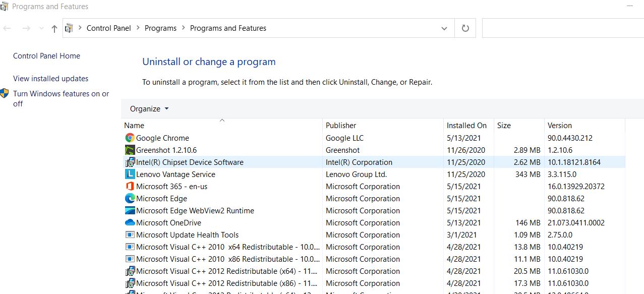This screenshot has height=294, width=644.
Task: Click the Lenovo Vantage Service icon
Action: (x=130, y=174)
